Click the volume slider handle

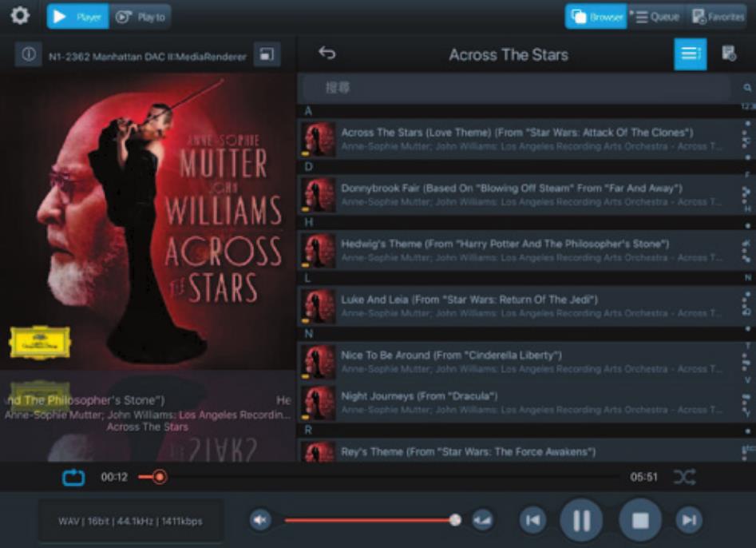tap(455, 520)
